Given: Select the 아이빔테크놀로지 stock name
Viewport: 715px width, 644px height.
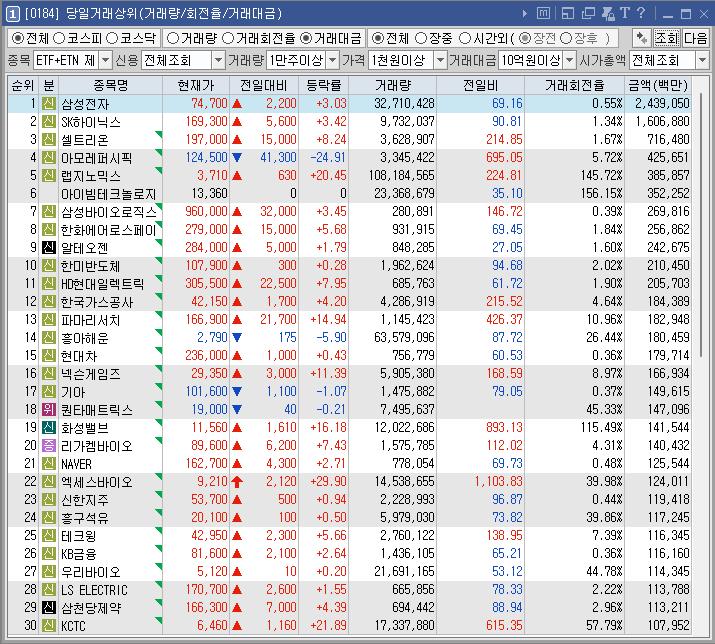Looking at the screenshot, I should pyautogui.click(x=109, y=194).
